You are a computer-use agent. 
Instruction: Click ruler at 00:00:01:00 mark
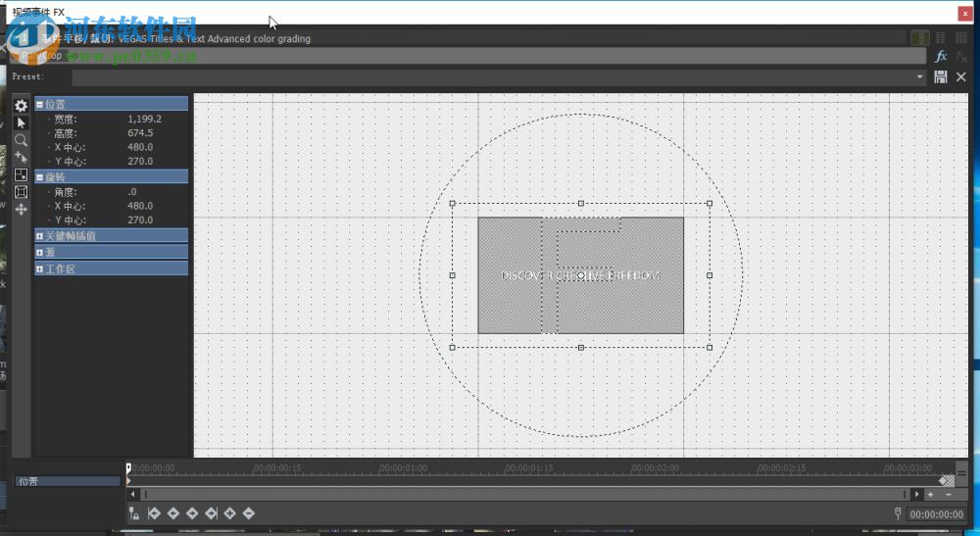coord(404,468)
